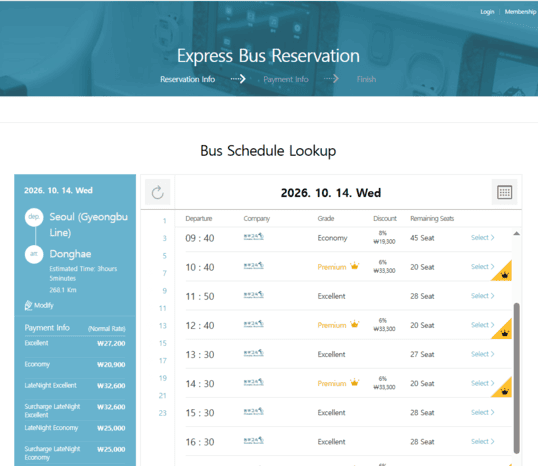Select the 15:30 Excellent bus
Screen dimensions: 538x466
point(482,412)
